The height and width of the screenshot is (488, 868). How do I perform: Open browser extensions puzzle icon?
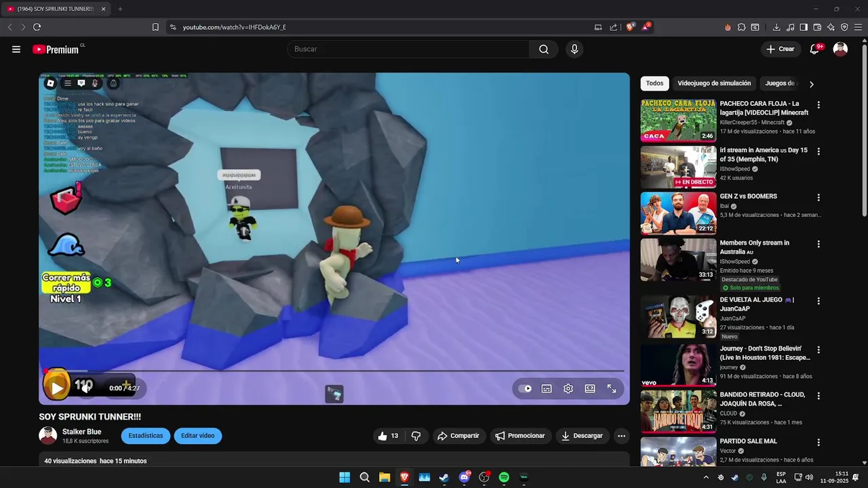741,27
